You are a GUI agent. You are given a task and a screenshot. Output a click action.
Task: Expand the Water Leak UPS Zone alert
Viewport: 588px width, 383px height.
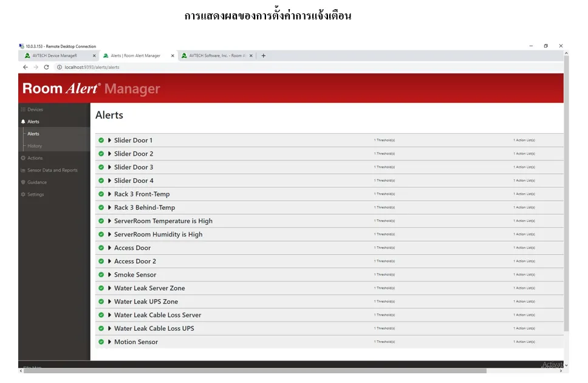[110, 302]
